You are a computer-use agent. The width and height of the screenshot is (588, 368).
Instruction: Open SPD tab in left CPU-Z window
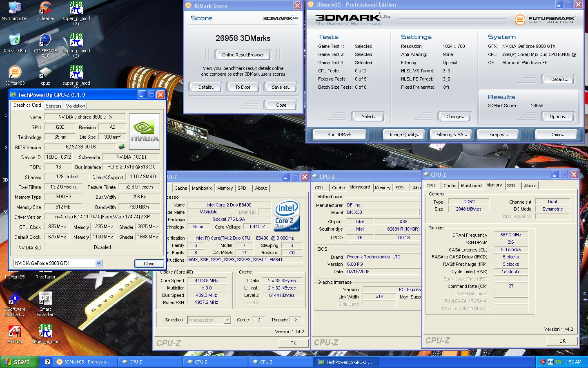(x=242, y=188)
